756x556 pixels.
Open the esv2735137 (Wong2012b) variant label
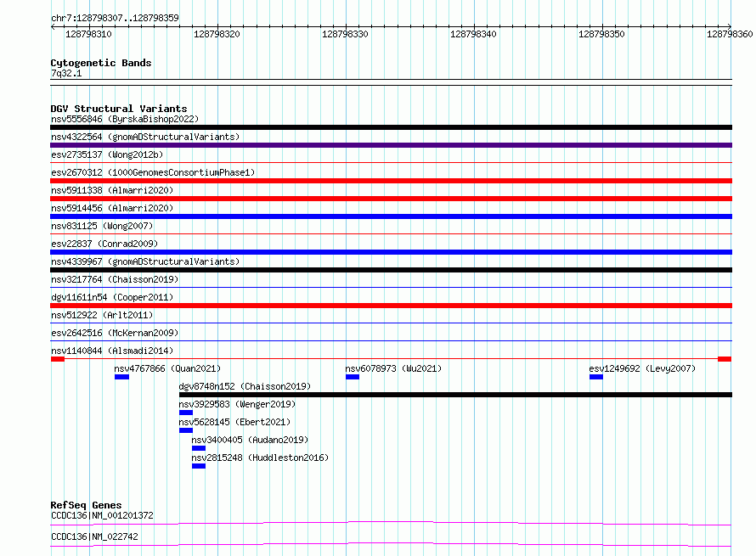(x=107, y=154)
